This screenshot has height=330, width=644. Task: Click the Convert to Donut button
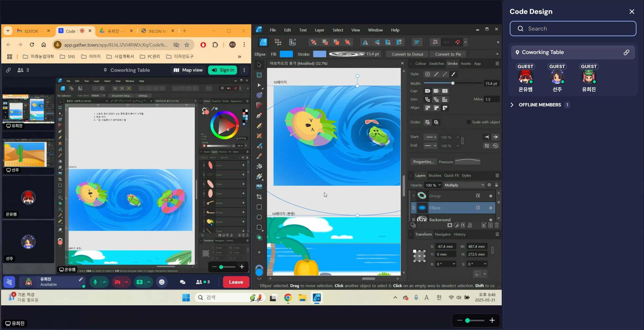pos(407,54)
